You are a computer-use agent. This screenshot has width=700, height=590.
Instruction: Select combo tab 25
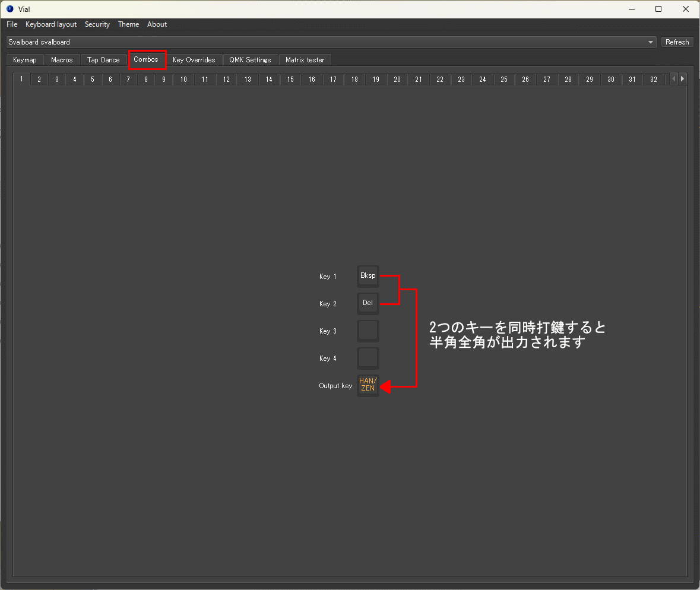504,80
